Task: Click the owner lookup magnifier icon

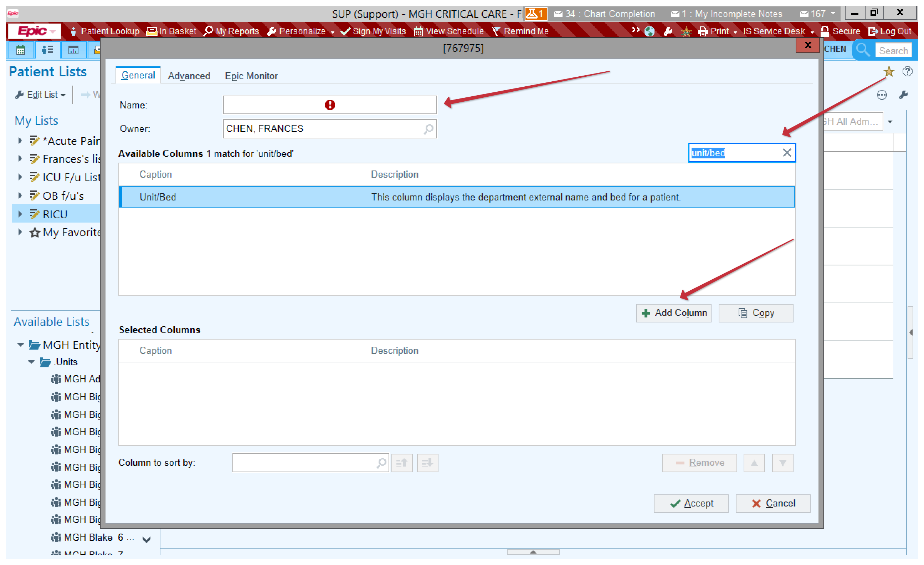Action: (x=428, y=129)
